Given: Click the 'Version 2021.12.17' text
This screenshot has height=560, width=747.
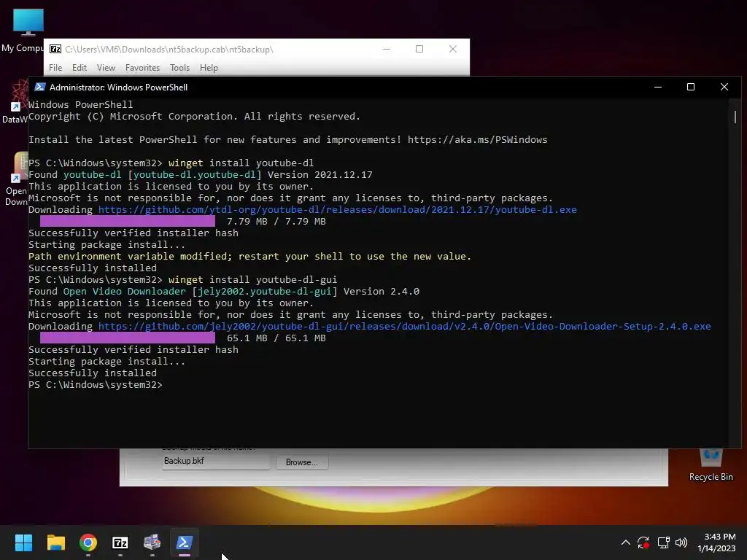Looking at the screenshot, I should 320,175.
